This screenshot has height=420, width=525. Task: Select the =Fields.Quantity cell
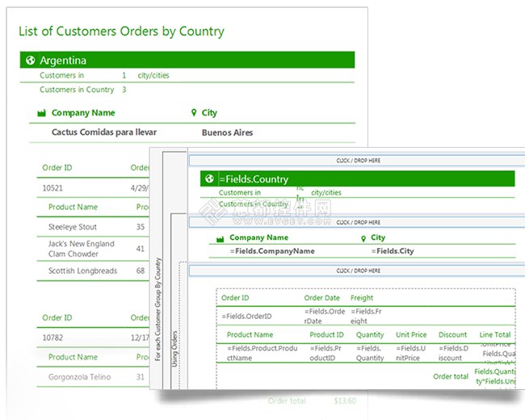pyautogui.click(x=370, y=353)
